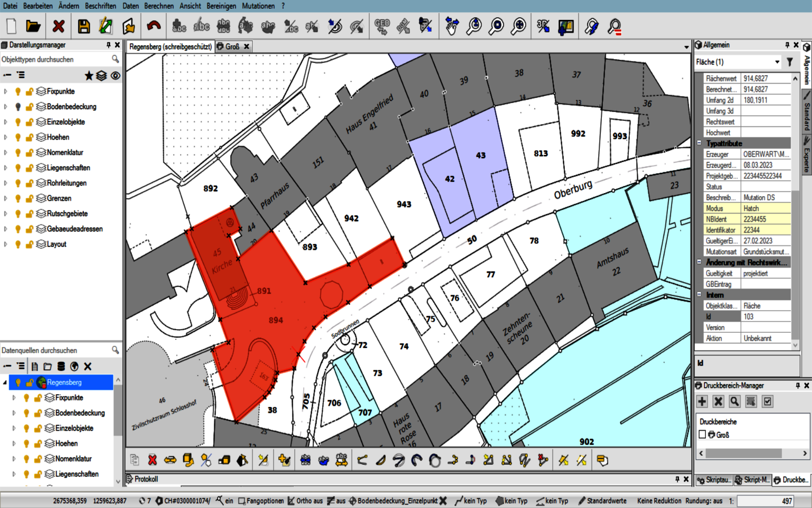812x508 pixels.
Task: Click the 3D view toolbar icon
Action: [543, 26]
